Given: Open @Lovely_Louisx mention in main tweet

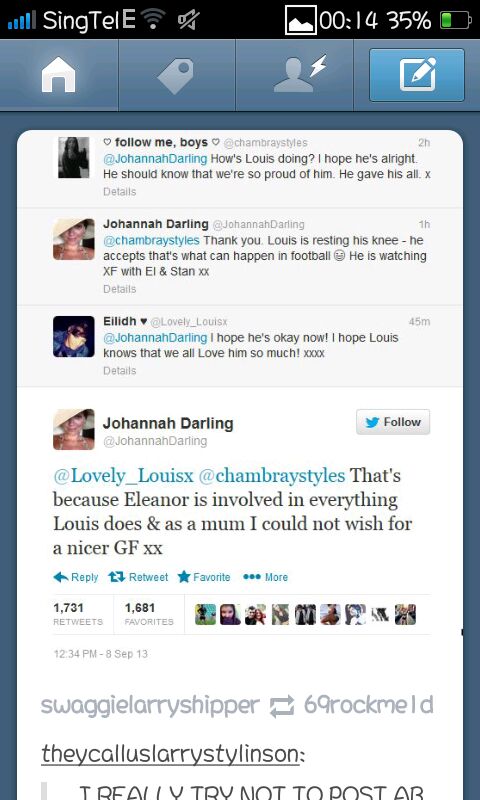Looking at the screenshot, I should [123, 476].
